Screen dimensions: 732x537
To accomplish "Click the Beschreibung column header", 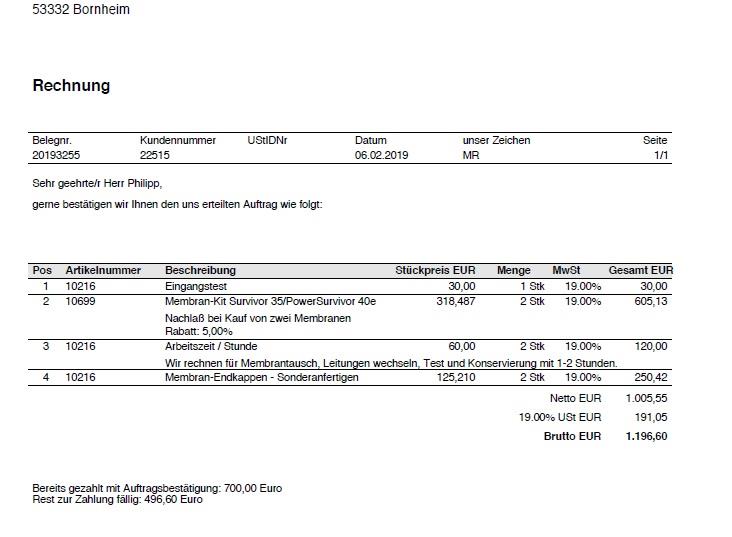I will 200,270.
